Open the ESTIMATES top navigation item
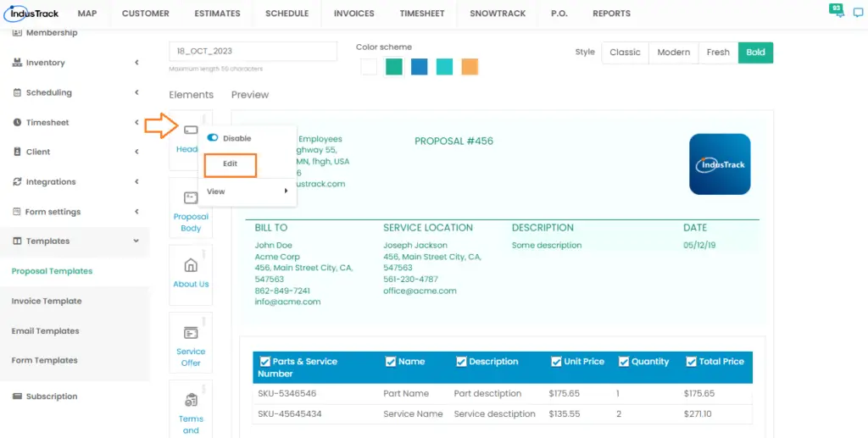The width and height of the screenshot is (868, 438). click(x=218, y=14)
